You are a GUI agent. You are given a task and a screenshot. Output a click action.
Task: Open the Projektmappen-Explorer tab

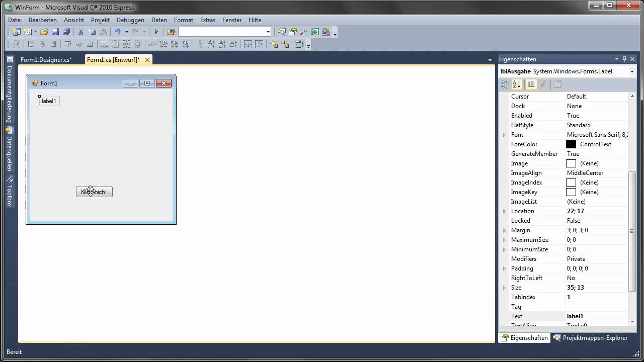(x=590, y=338)
